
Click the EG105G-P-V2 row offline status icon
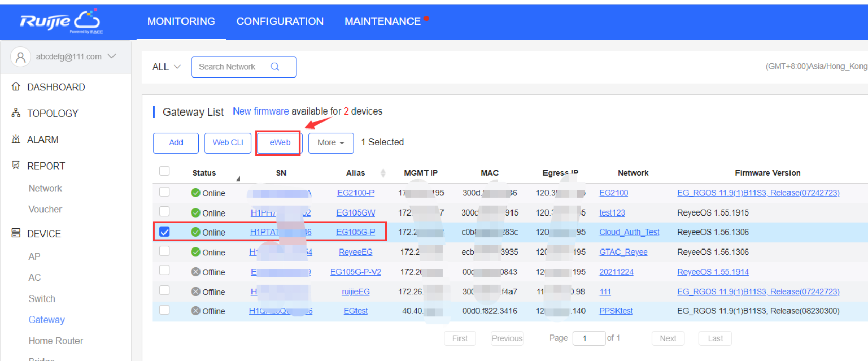click(196, 272)
